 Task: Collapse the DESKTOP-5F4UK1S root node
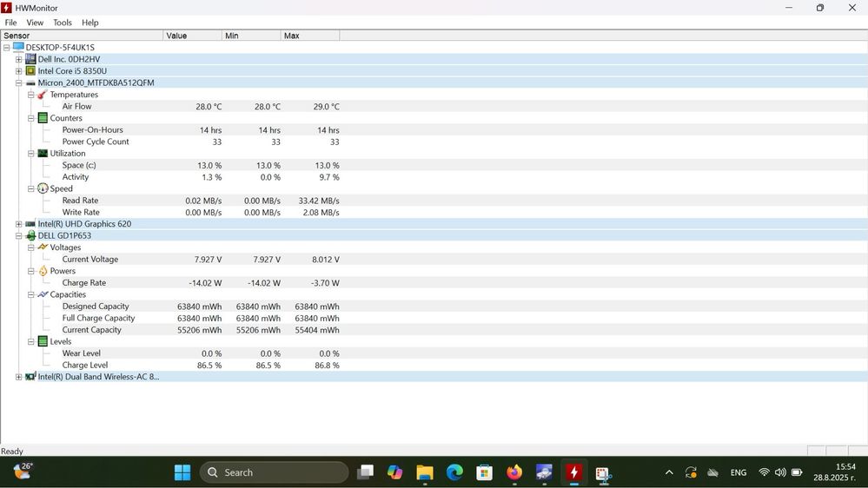tap(7, 48)
